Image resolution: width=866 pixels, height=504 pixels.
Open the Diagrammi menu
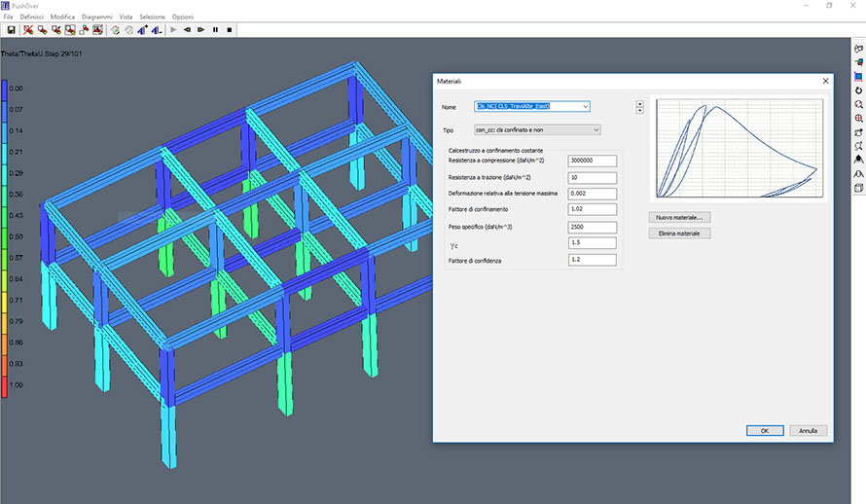coord(96,18)
